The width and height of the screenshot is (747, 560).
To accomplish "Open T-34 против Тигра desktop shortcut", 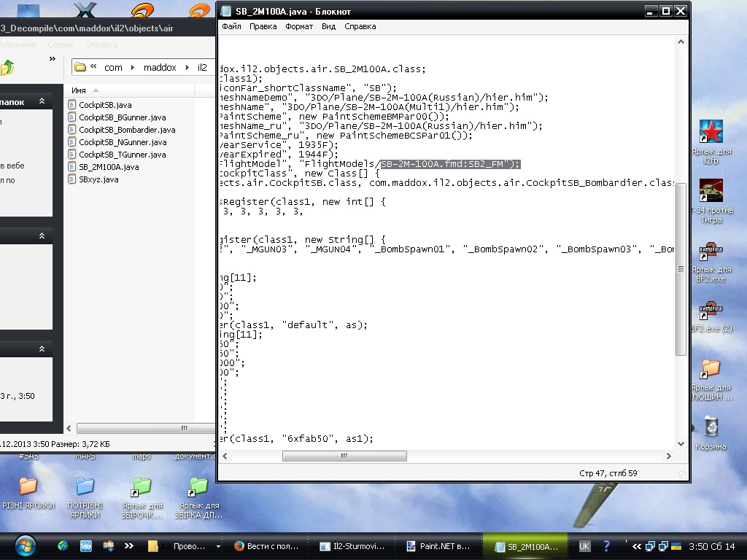I will pyautogui.click(x=711, y=201).
